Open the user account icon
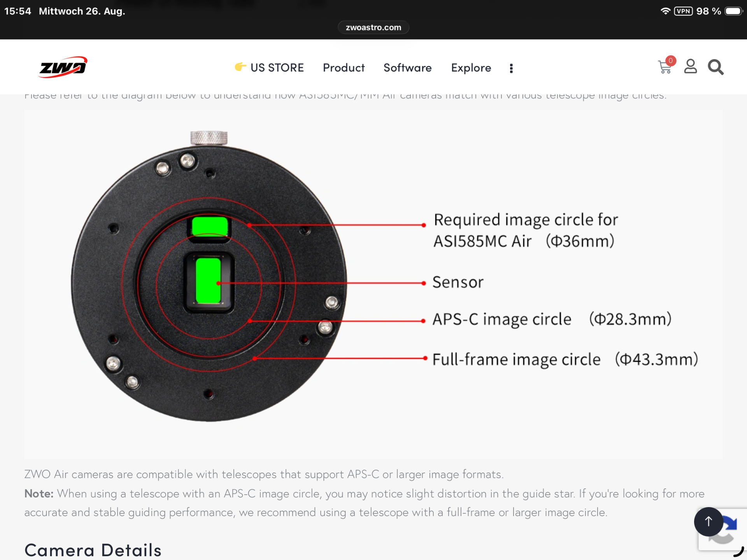Screen dimensions: 747x560 [690, 66]
